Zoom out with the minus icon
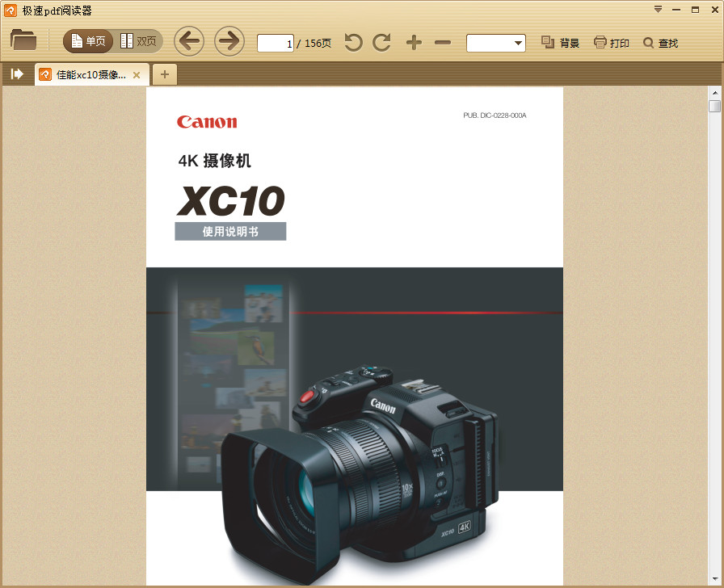This screenshot has width=724, height=588. click(x=442, y=43)
